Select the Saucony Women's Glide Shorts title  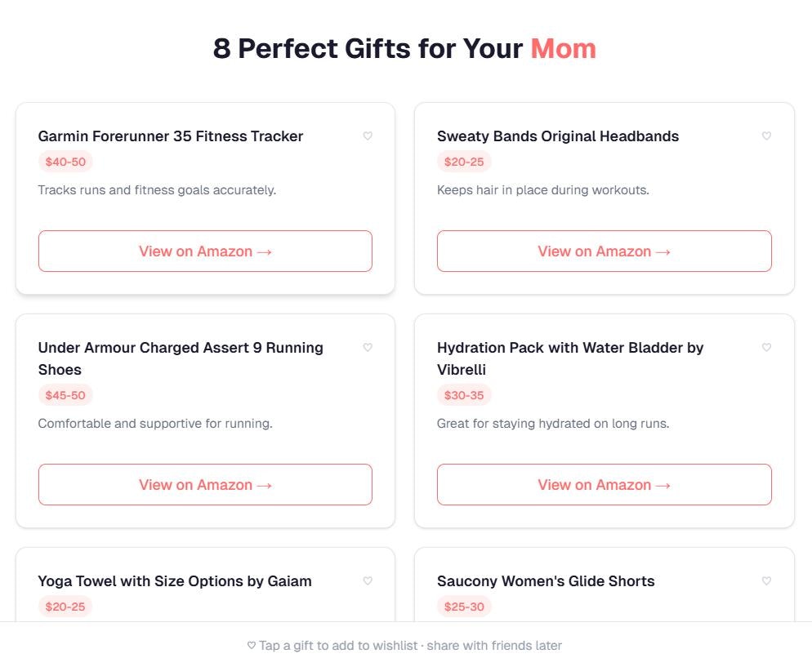tap(545, 581)
